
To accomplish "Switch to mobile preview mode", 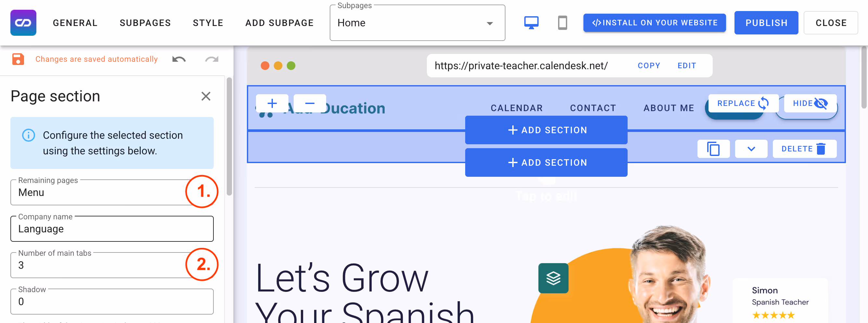I will pyautogui.click(x=562, y=23).
